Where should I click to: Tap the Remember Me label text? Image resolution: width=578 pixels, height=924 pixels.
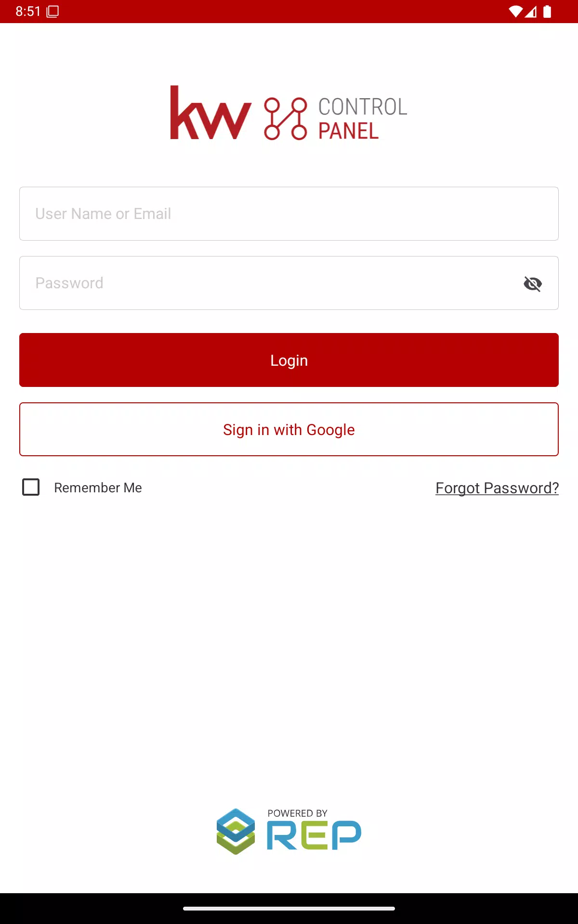(x=98, y=488)
